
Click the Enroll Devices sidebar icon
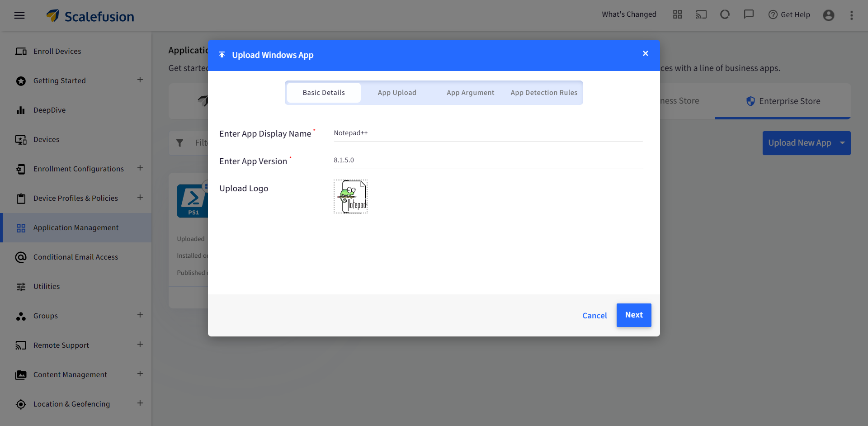click(x=21, y=52)
